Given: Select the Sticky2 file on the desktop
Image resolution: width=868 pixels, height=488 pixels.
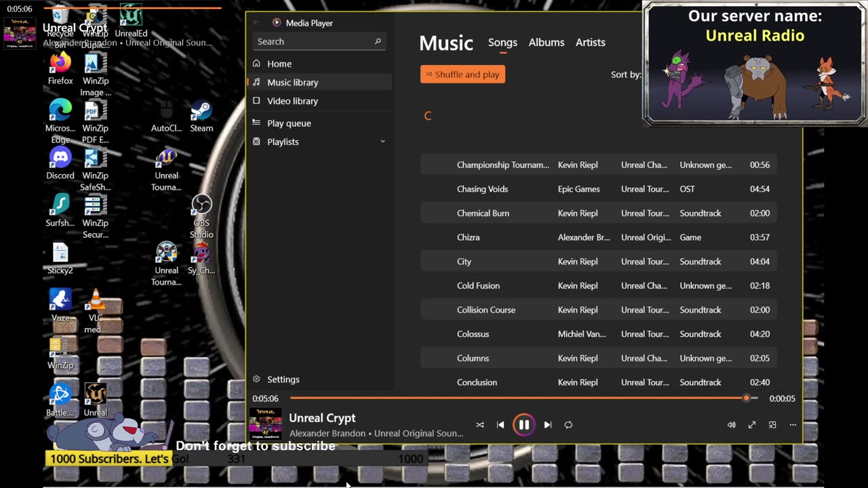Looking at the screenshot, I should (x=60, y=258).
